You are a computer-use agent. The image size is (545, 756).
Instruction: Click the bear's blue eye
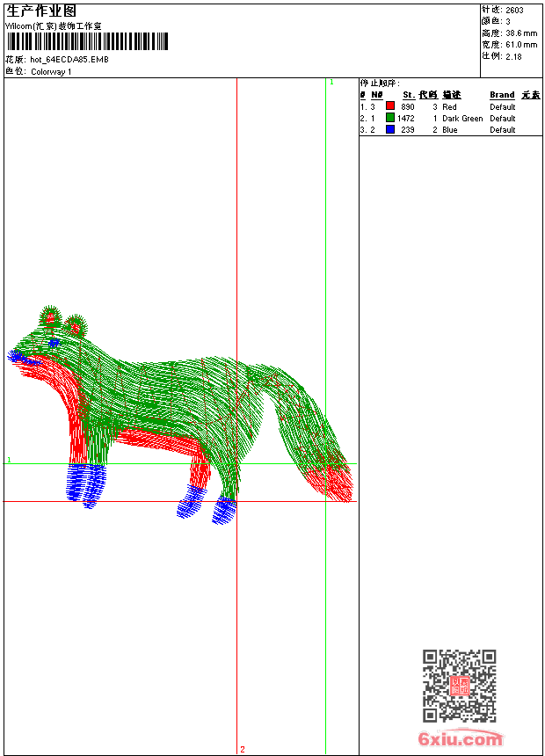point(54,342)
